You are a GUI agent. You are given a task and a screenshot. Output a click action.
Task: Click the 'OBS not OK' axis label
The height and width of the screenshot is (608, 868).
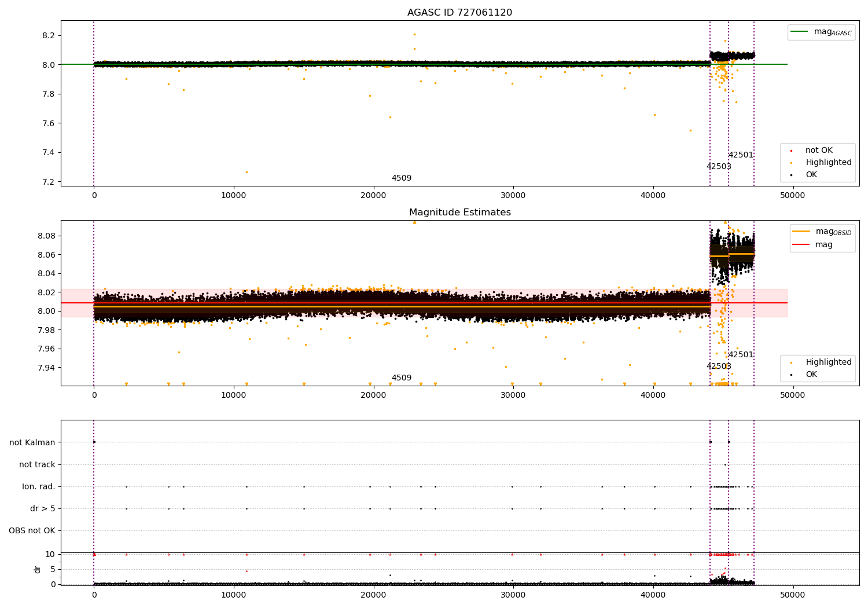(x=32, y=531)
